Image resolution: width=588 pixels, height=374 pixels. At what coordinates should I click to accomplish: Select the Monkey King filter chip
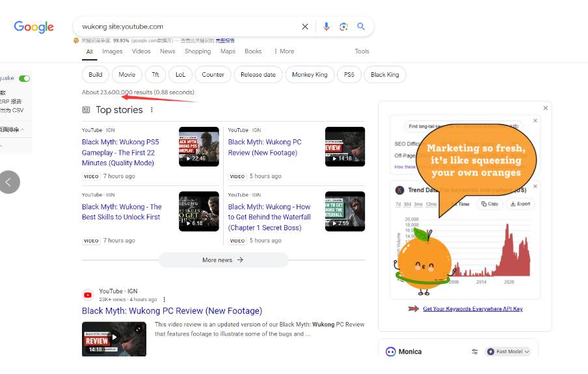click(x=310, y=75)
